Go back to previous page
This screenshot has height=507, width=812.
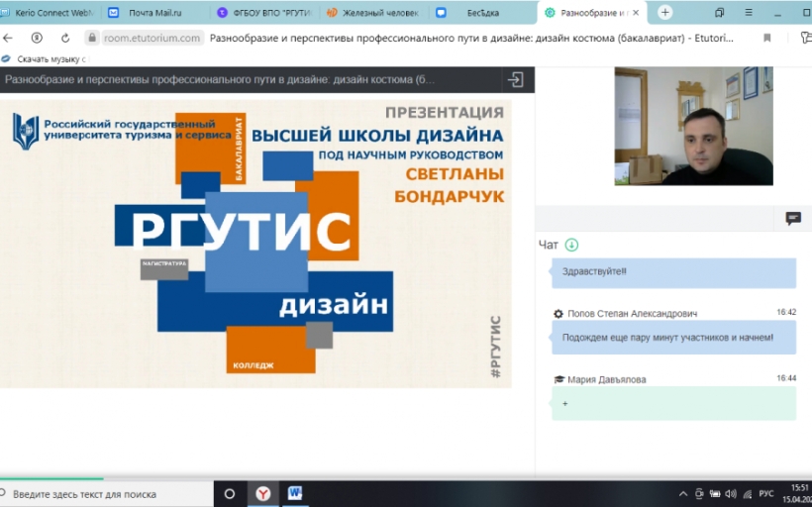pyautogui.click(x=8, y=38)
